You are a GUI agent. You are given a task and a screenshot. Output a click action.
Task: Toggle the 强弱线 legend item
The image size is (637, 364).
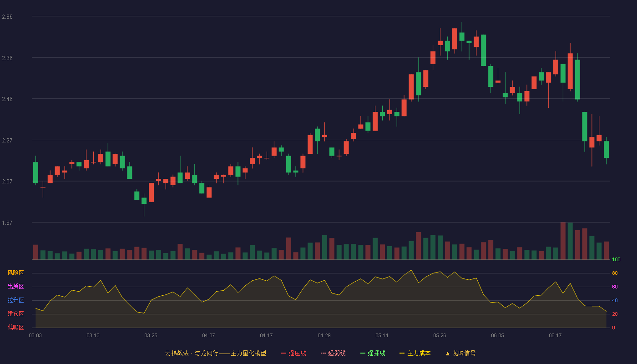[333, 353]
